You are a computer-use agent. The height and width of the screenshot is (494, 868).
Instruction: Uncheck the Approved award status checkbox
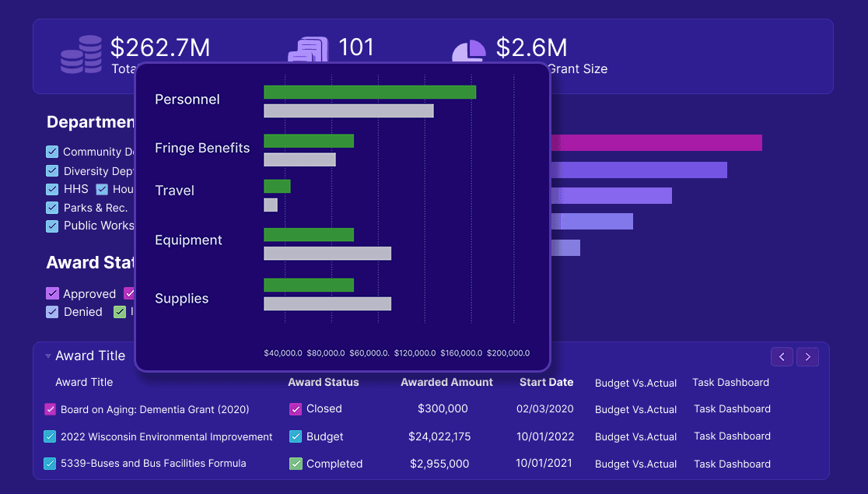52,294
